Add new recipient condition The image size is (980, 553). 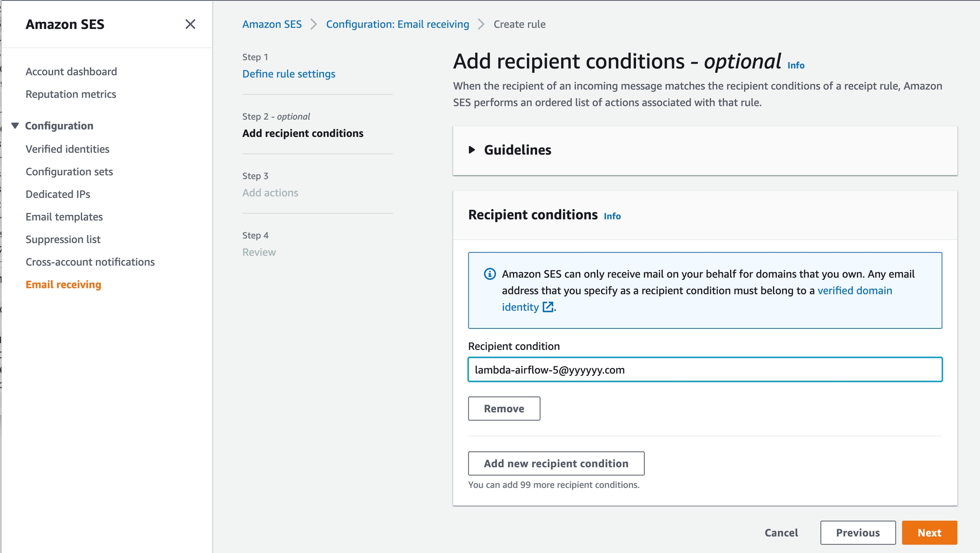coord(556,463)
